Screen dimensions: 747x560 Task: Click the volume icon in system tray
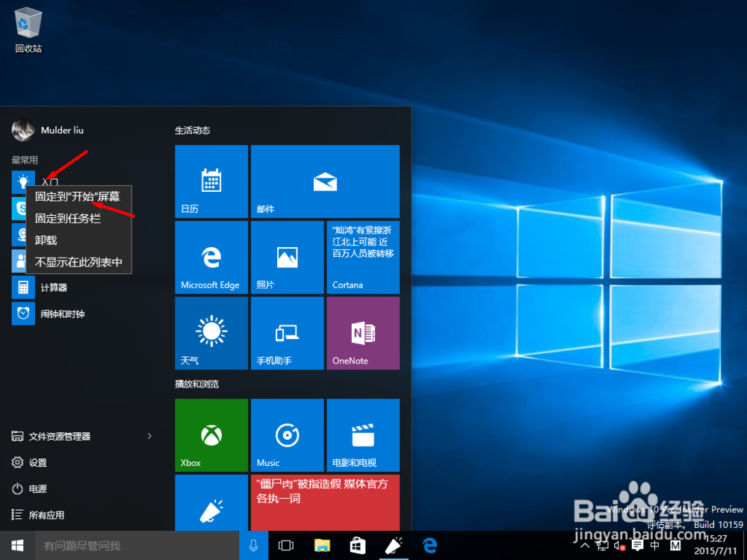(x=619, y=546)
